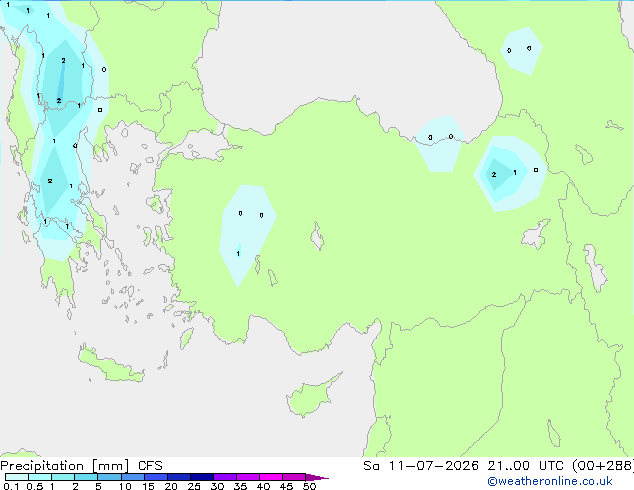
Task: Click the '1' value in western Turkey patch
Action: tap(238, 253)
